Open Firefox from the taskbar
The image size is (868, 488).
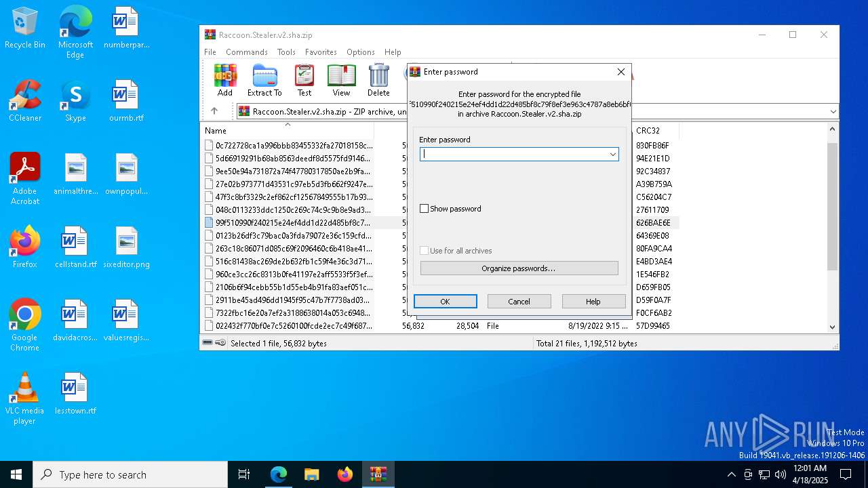pyautogui.click(x=344, y=474)
